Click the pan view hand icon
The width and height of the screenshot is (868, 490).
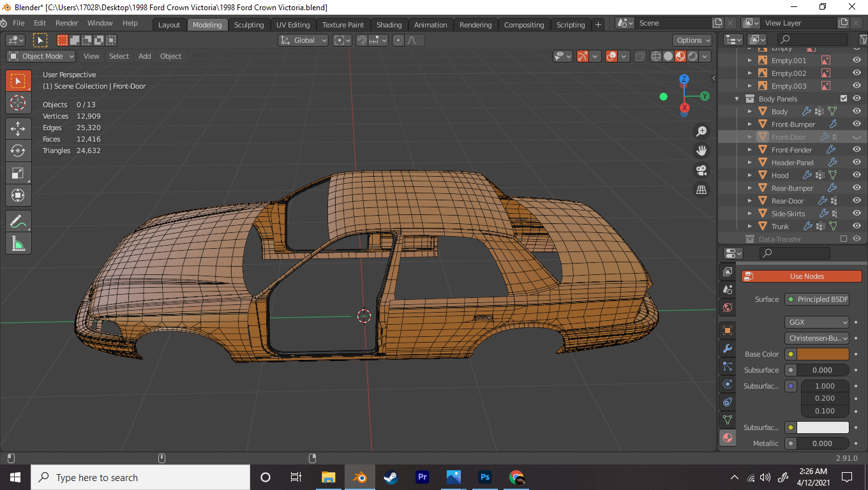(x=701, y=151)
